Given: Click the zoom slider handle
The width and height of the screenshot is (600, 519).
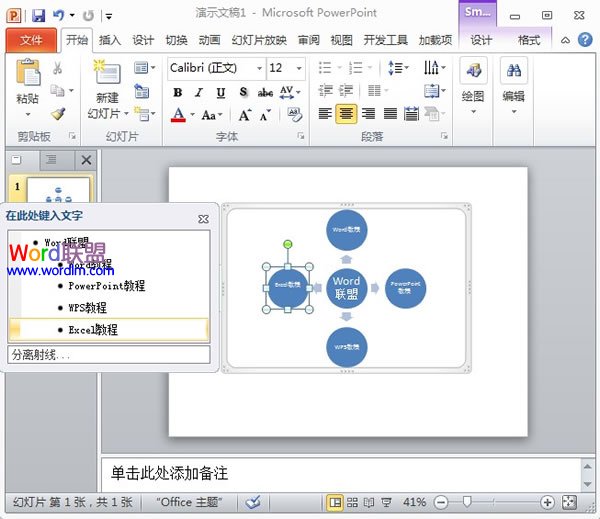Looking at the screenshot, I should [466, 502].
